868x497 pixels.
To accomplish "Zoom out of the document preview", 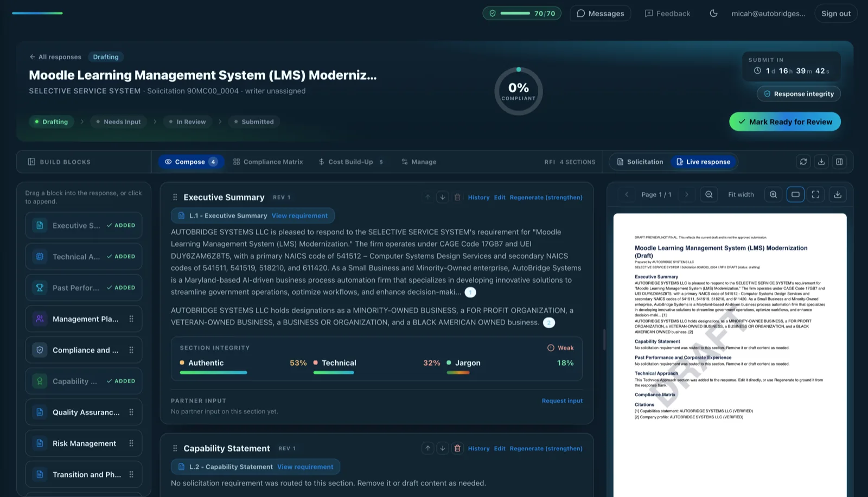I will (709, 194).
